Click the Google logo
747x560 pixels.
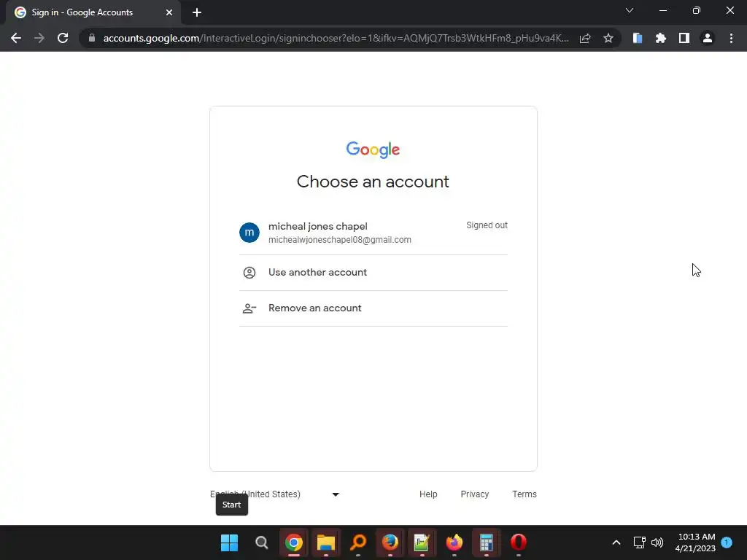coord(373,149)
